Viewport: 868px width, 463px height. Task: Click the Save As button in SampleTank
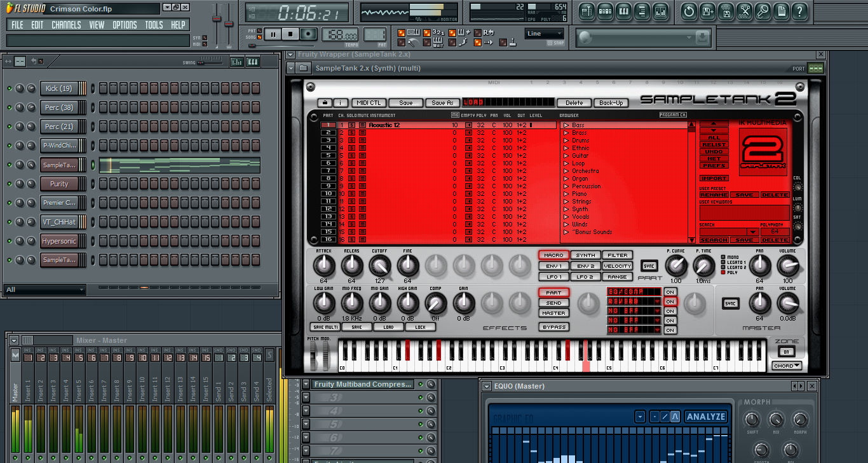(443, 102)
